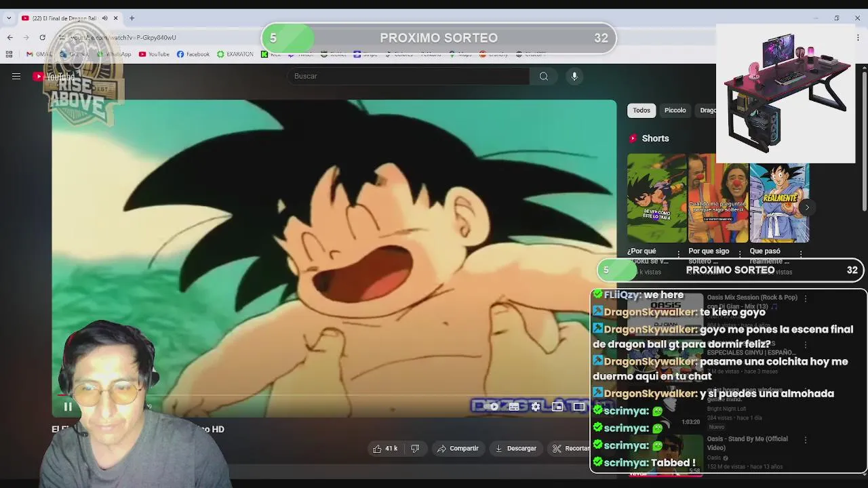
Task: Click the browser address bar URL
Action: point(122,37)
